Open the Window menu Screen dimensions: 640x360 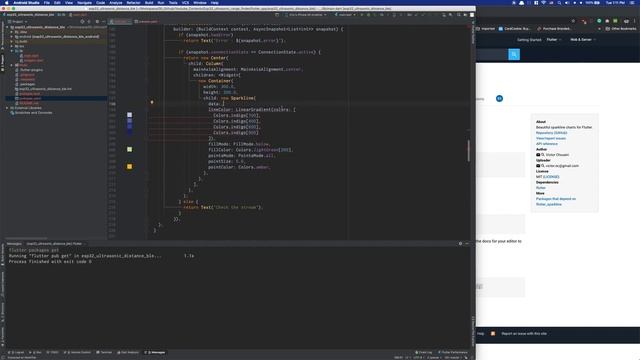coord(200,2)
